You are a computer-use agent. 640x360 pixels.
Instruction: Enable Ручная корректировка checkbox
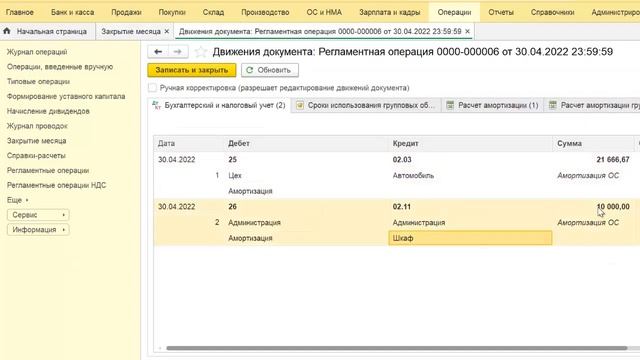pyautogui.click(x=152, y=88)
